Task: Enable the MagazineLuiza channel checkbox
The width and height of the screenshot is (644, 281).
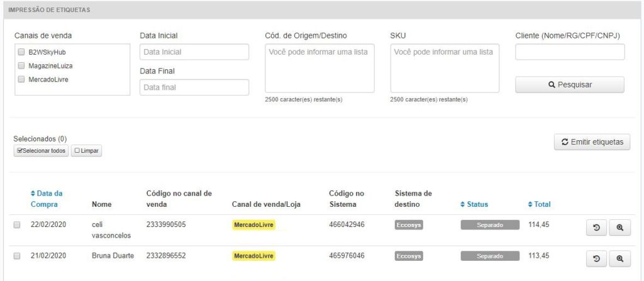Action: point(21,66)
